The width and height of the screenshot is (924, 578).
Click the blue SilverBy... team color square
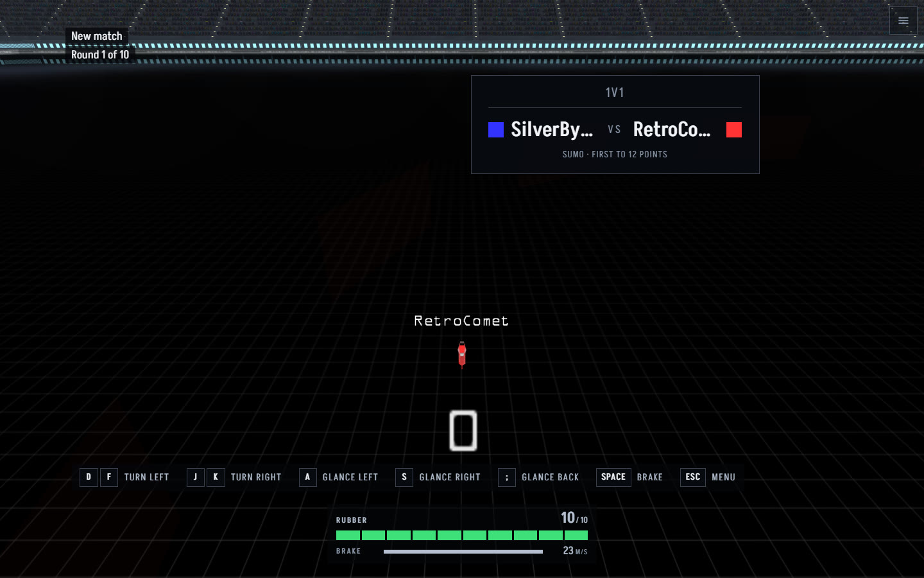pyautogui.click(x=496, y=130)
